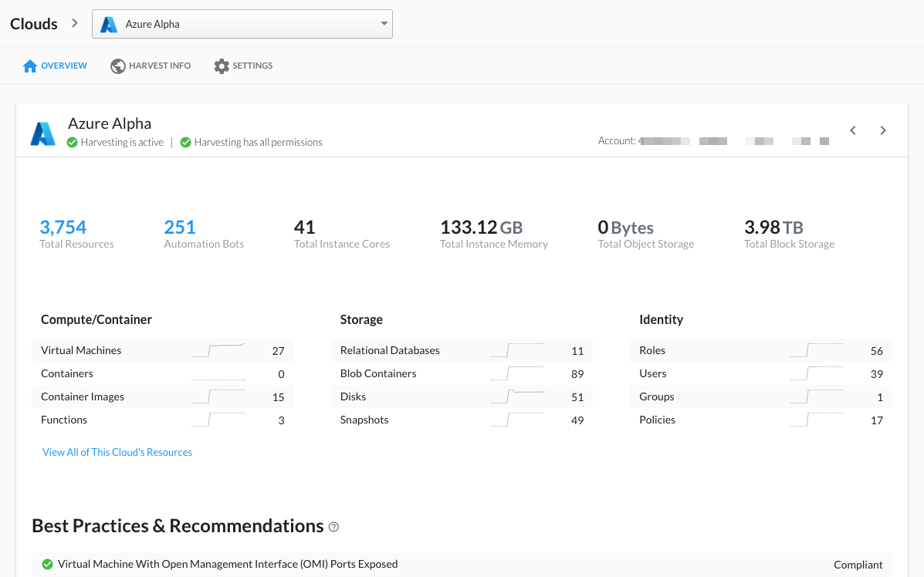Select the Policies row
Viewport: 924px width, 577px height.
point(761,420)
